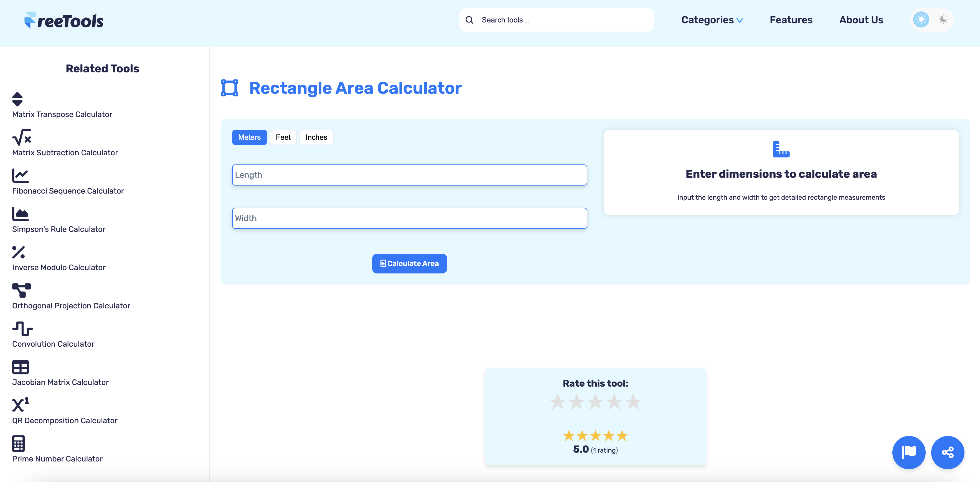
Task: Select the Matrix Transpose Calculator icon
Action: (x=18, y=99)
